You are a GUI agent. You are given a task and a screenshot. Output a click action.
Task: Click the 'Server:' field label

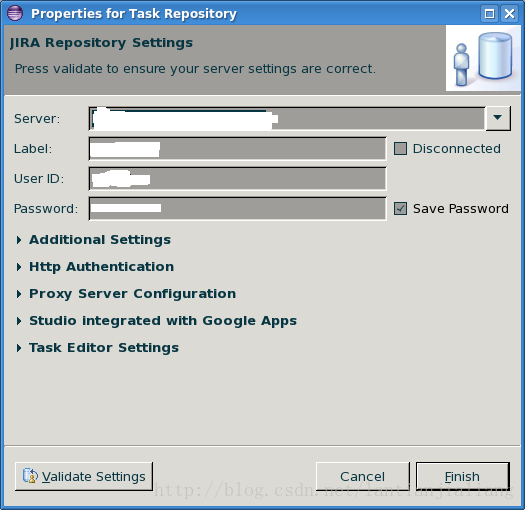tap(37, 119)
